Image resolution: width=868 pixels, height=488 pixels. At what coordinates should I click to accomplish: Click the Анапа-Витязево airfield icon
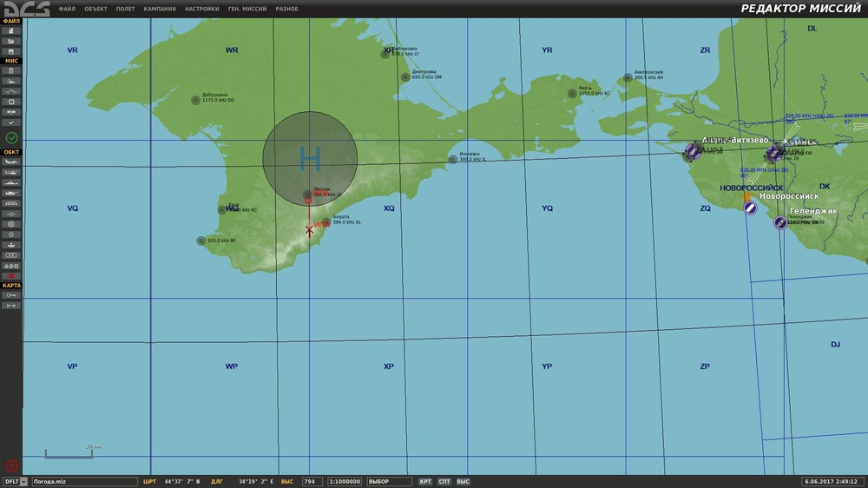pyautogui.click(x=692, y=151)
